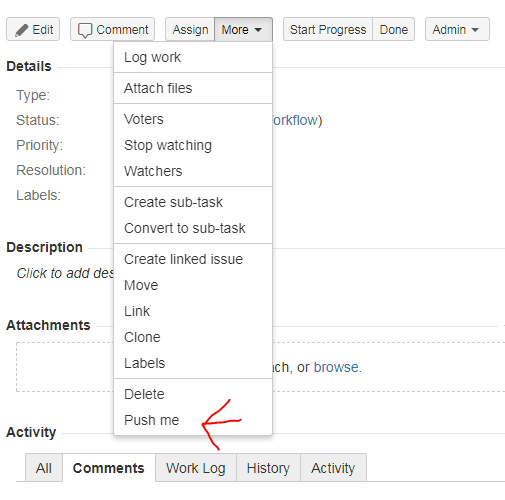
Task: Select Clone from More menu
Action: (x=193, y=337)
